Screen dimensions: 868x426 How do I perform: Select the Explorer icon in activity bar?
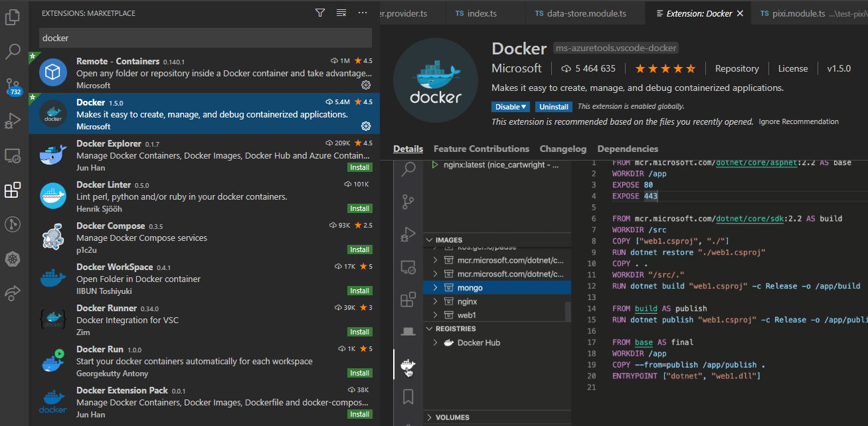point(13,17)
